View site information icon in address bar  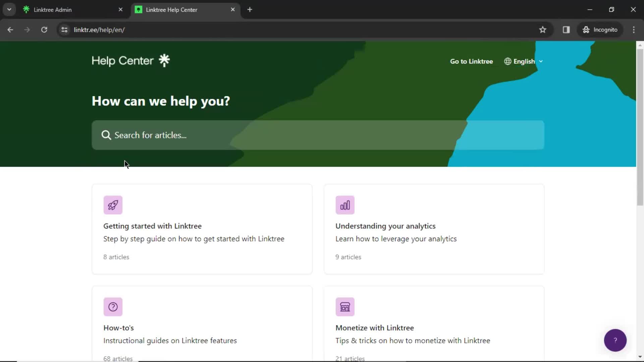[64, 30]
